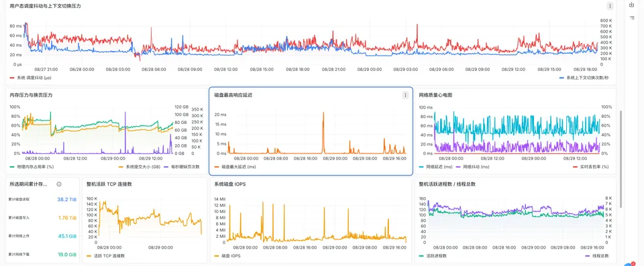The image size is (644, 266).
Task: Click the 20 ms axis label in disk latency chart
Action: point(220,115)
